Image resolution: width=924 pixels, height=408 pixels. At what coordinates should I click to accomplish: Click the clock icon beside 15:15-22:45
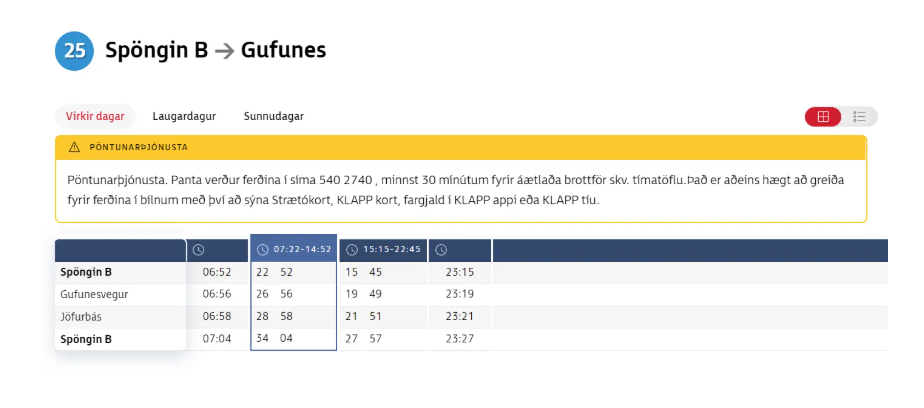(352, 250)
